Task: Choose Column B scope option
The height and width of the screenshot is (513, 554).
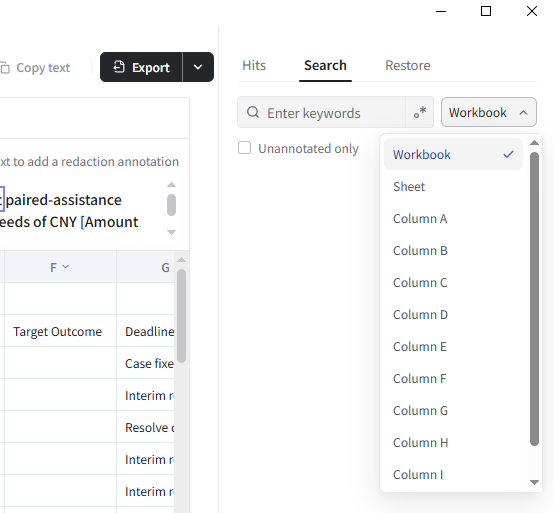Action: point(453,250)
